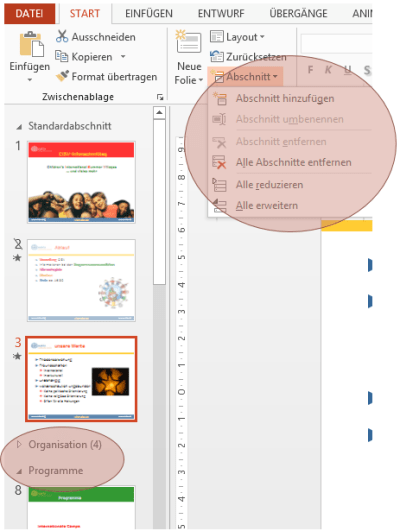Click scroll-up arrow of slide panel

point(159,112)
